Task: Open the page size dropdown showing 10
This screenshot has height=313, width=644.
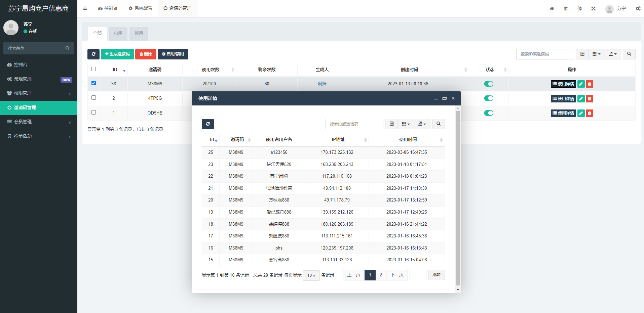Action: click(x=311, y=275)
